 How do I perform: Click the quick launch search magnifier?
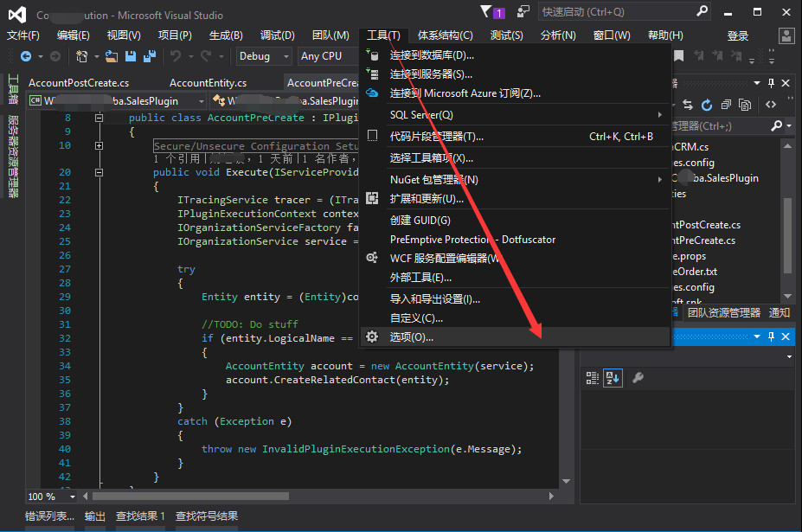tap(703, 10)
